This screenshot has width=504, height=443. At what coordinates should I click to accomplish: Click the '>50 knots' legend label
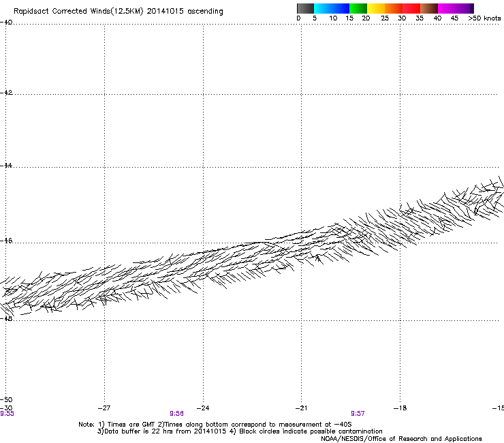[x=484, y=18]
